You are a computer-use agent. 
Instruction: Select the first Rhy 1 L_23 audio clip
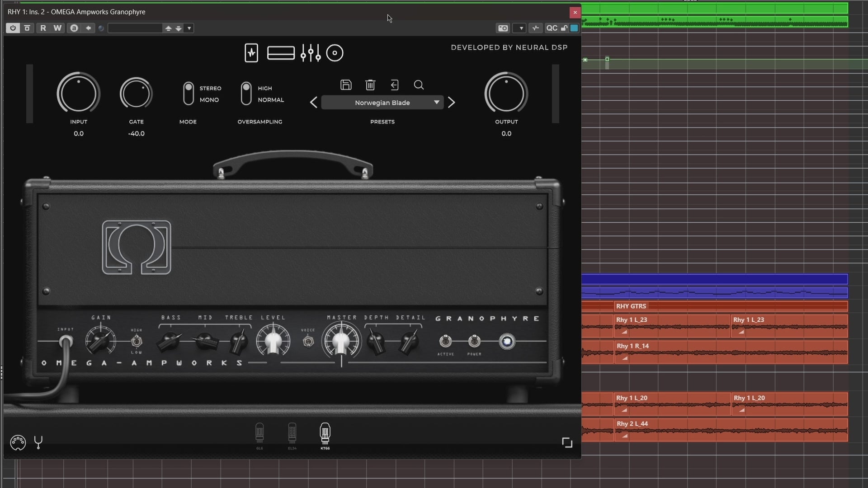coord(672,326)
